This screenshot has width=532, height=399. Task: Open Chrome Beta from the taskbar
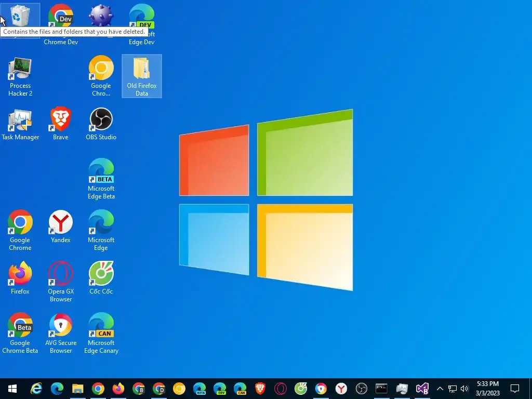coord(138,389)
